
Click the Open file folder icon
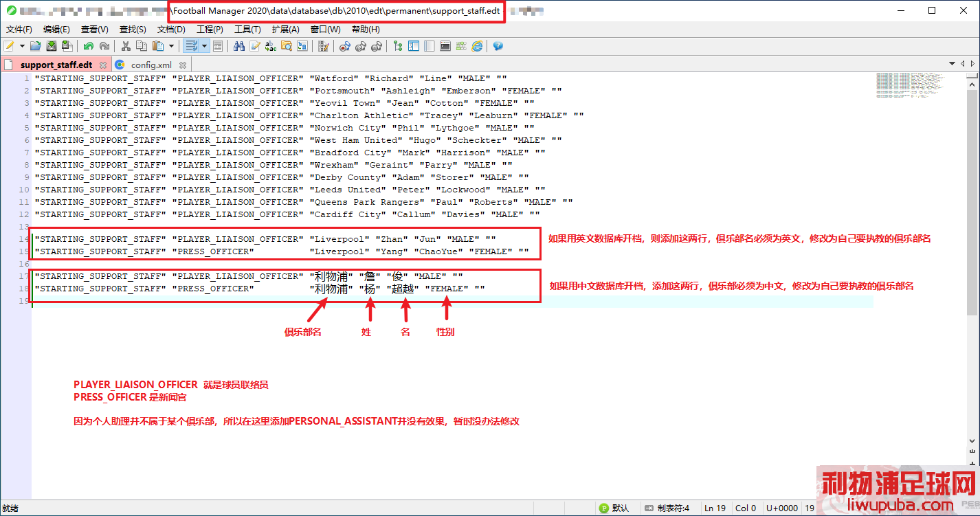pyautogui.click(x=34, y=46)
